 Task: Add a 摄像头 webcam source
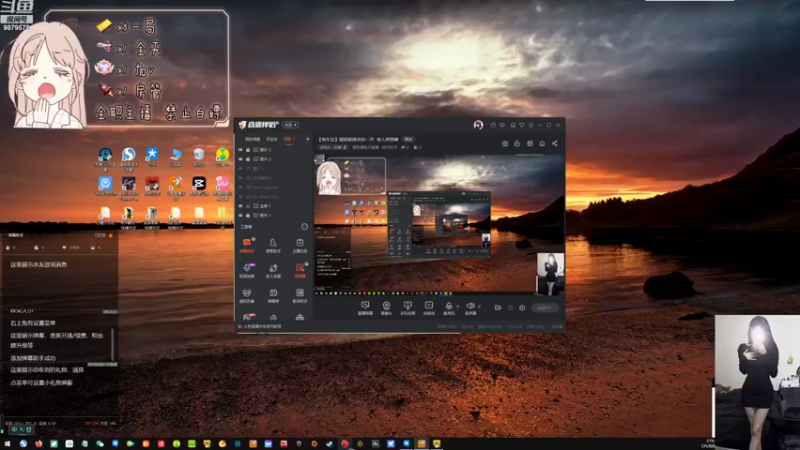pos(386,307)
